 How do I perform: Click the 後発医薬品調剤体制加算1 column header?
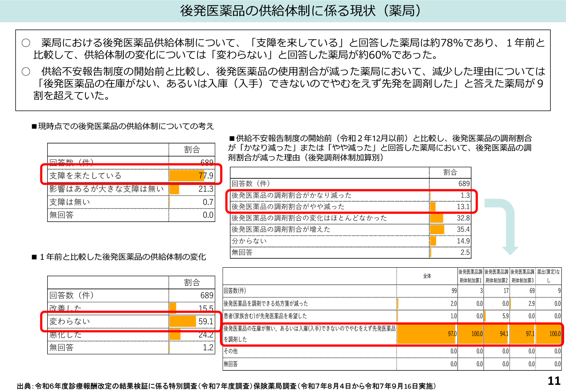470,276
